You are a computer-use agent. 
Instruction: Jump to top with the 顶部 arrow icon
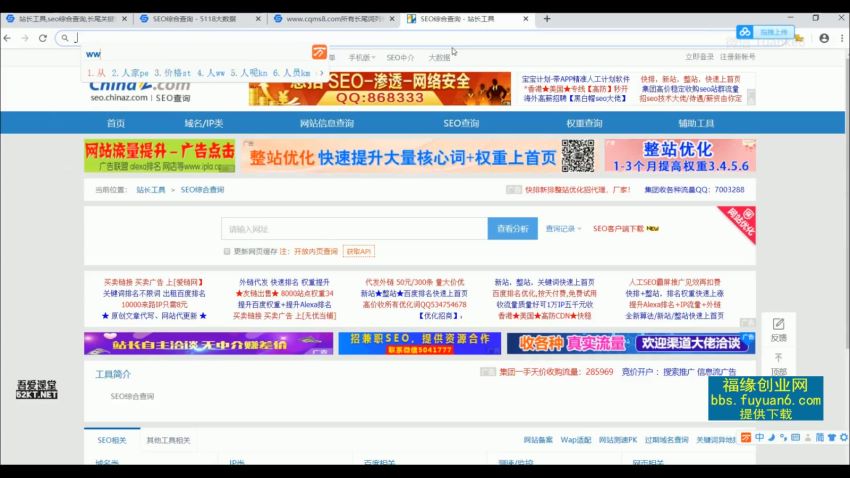tap(778, 358)
